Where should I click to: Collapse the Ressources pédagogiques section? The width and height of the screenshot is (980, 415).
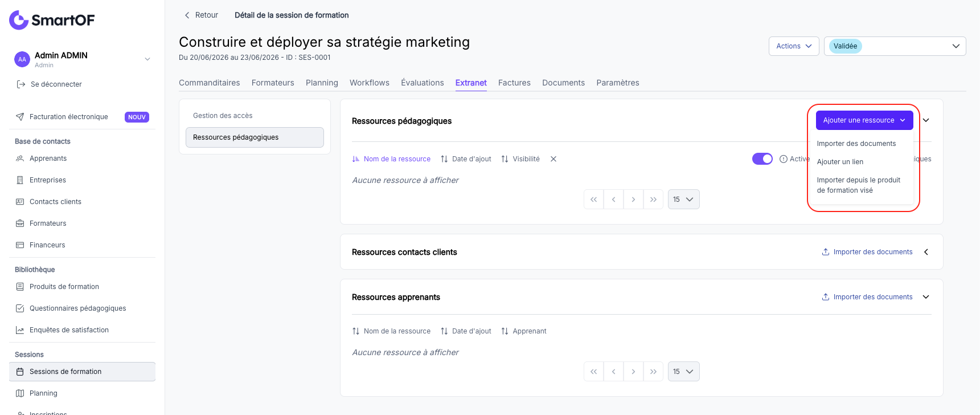926,120
